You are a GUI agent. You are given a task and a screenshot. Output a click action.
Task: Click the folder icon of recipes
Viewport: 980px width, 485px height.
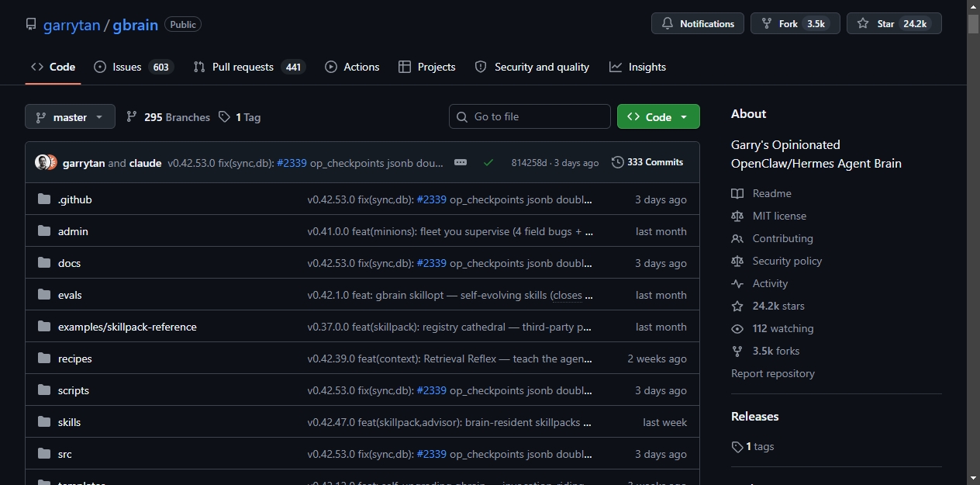pyautogui.click(x=44, y=359)
